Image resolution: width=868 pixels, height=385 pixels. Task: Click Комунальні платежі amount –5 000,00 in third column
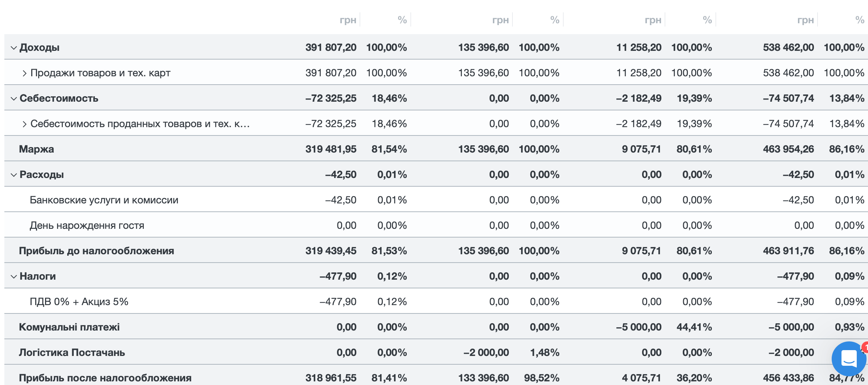point(638,327)
